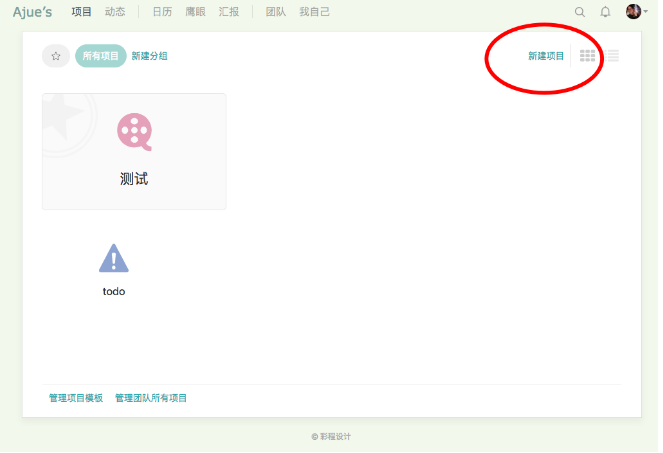Image resolution: width=663 pixels, height=453 pixels.
Task: Click the 管理项目模板 link
Action: tap(76, 398)
